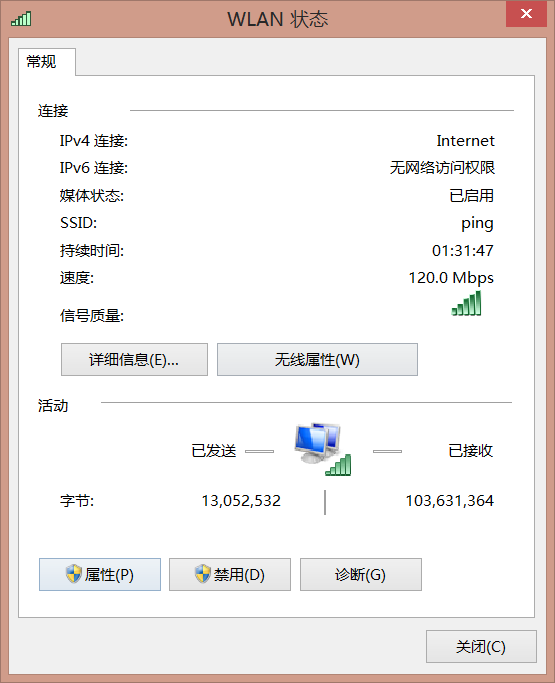
Task: Click the WLAN signal icon in title bar
Action: tap(21, 19)
